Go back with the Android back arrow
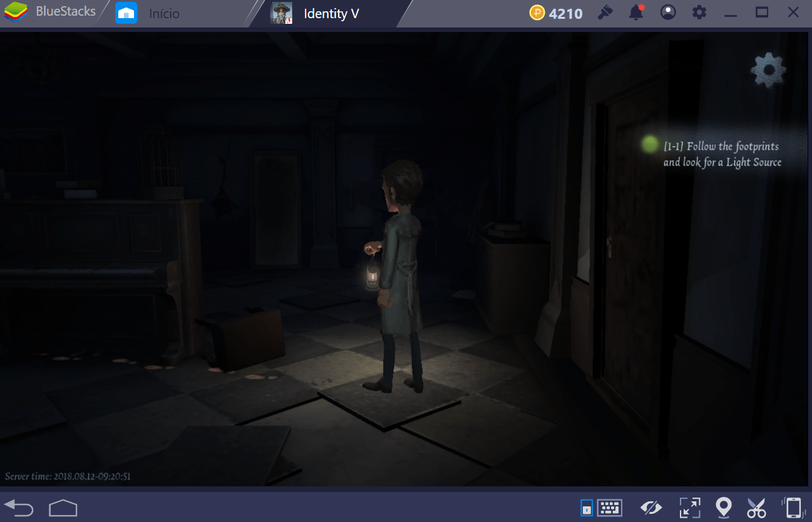 [x=18, y=507]
